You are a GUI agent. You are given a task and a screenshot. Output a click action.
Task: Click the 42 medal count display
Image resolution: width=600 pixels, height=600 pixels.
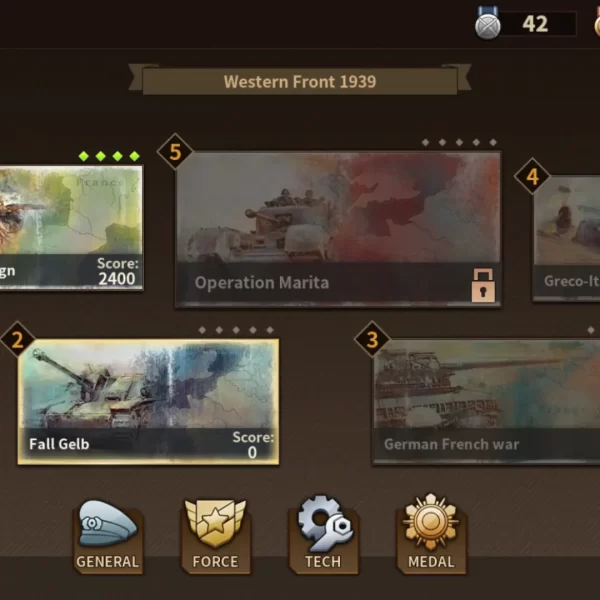[x=537, y=24]
